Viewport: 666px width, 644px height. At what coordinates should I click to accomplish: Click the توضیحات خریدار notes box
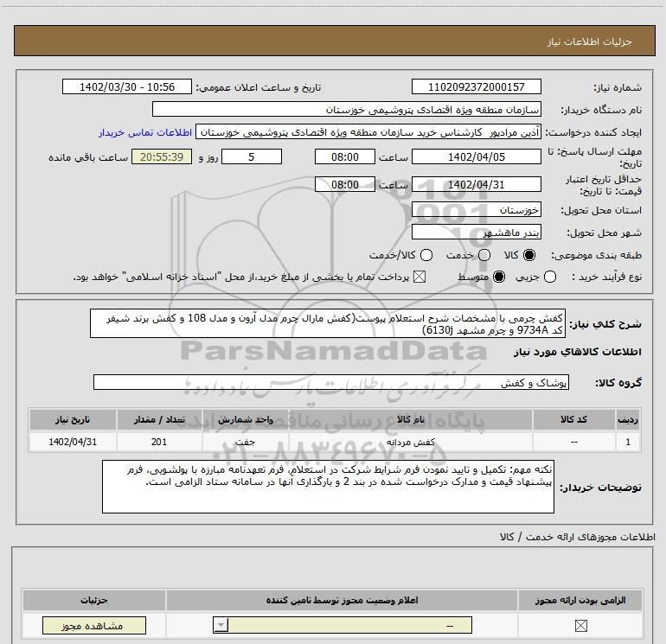coord(328,487)
